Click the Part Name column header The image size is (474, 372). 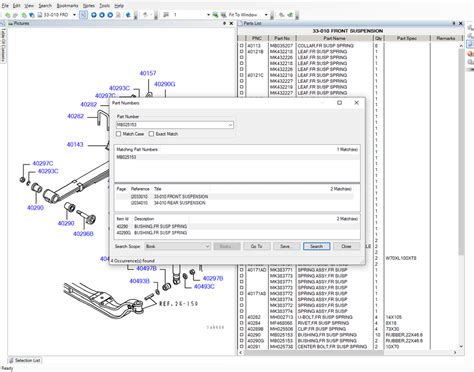334,38
